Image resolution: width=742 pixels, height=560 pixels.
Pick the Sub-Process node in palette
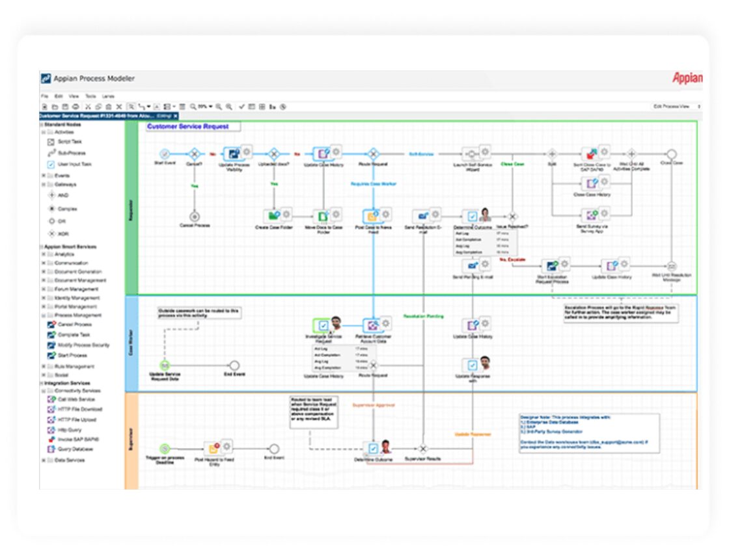(51, 153)
